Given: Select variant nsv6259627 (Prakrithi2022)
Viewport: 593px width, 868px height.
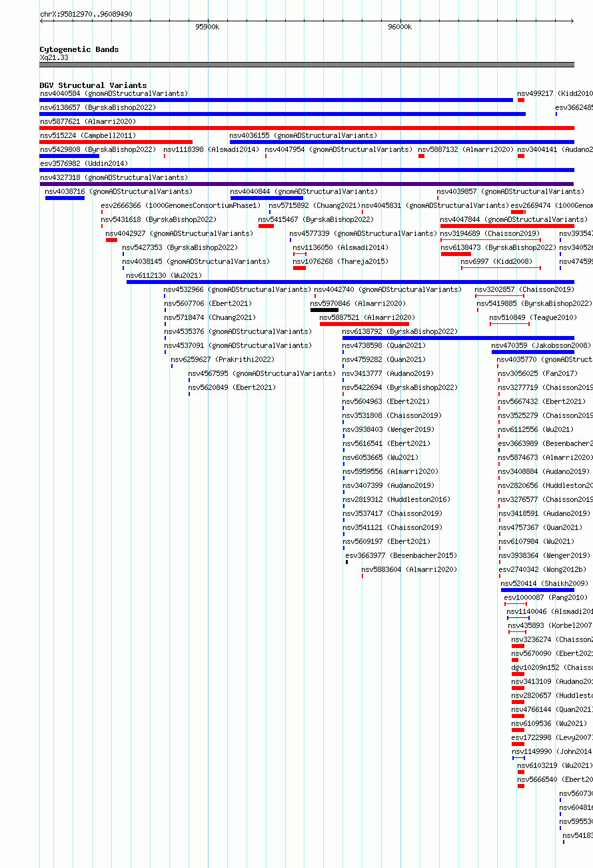Looking at the screenshot, I should click(x=223, y=359).
